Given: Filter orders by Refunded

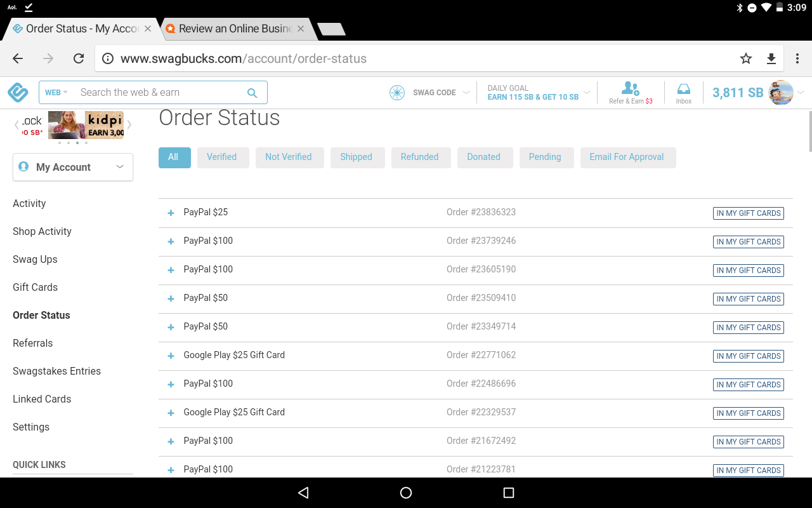Looking at the screenshot, I should [421, 157].
